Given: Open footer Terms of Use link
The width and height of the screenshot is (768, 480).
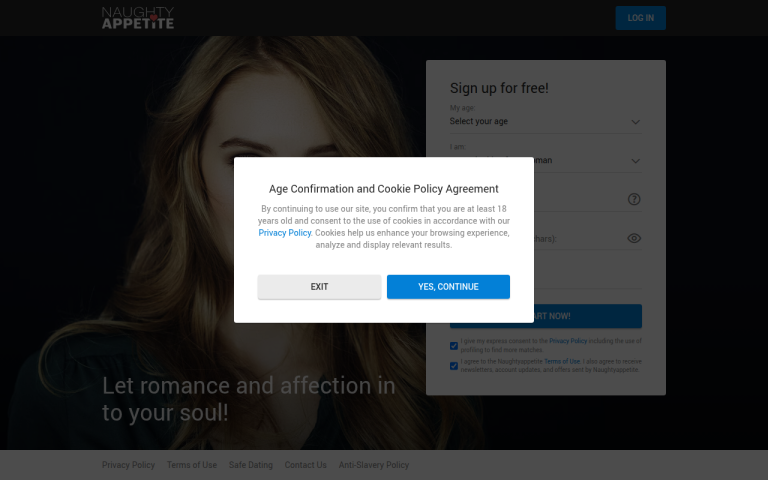Looking at the screenshot, I should [192, 465].
